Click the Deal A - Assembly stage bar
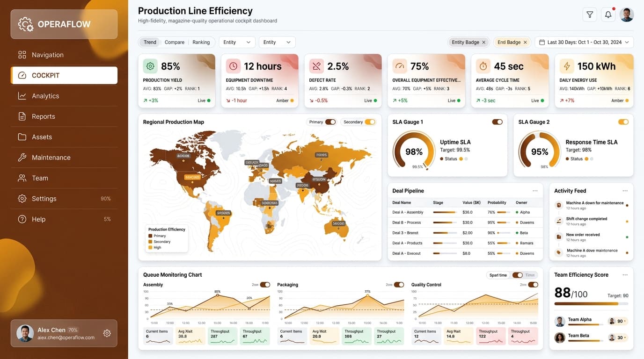The height and width of the screenshot is (359, 644). coord(445,212)
